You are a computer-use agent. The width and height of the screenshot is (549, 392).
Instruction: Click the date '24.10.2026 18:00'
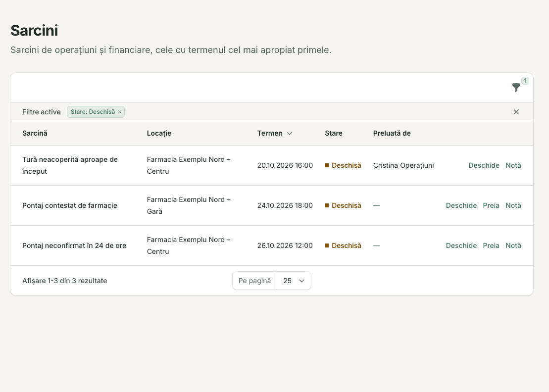click(285, 205)
